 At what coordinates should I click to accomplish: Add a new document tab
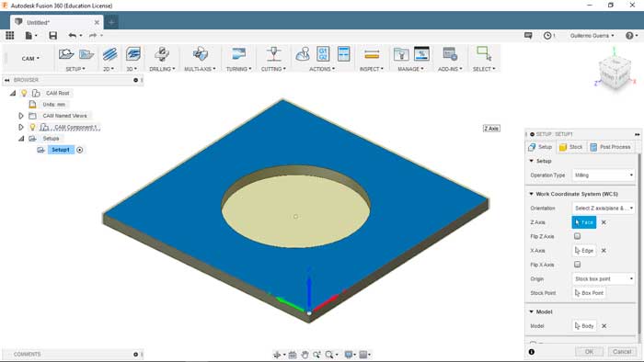111,22
